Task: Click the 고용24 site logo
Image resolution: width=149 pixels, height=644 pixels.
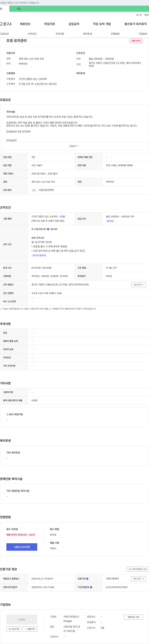Action: click(5, 24)
